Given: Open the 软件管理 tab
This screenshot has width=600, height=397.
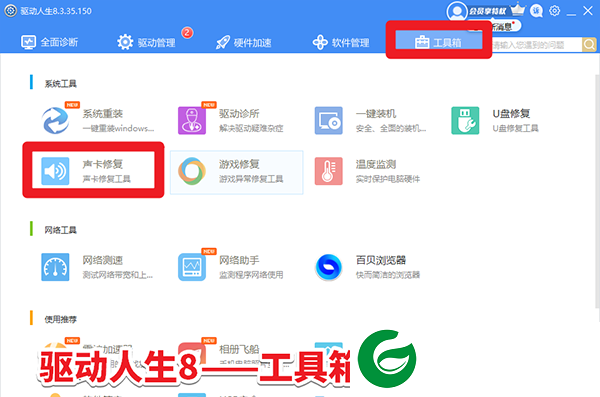Looking at the screenshot, I should (341, 42).
